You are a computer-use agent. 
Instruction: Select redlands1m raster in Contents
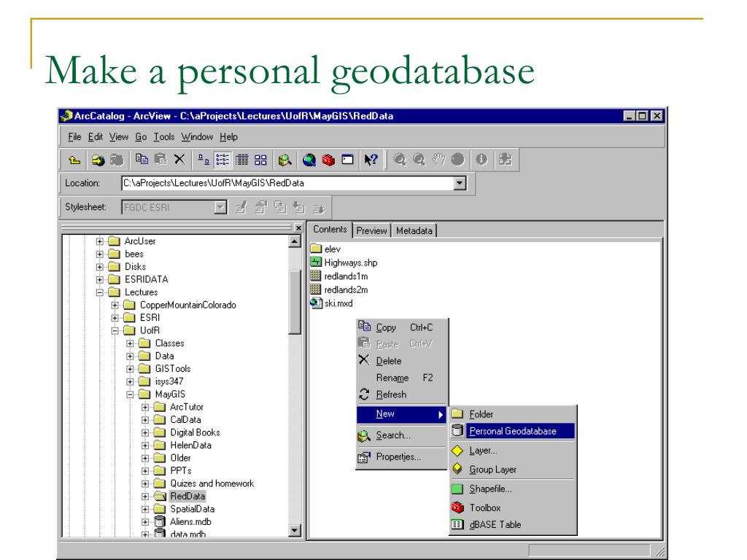pos(339,276)
